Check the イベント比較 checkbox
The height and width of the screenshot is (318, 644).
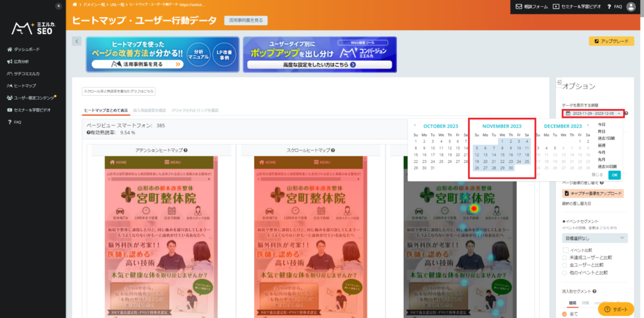(565, 250)
